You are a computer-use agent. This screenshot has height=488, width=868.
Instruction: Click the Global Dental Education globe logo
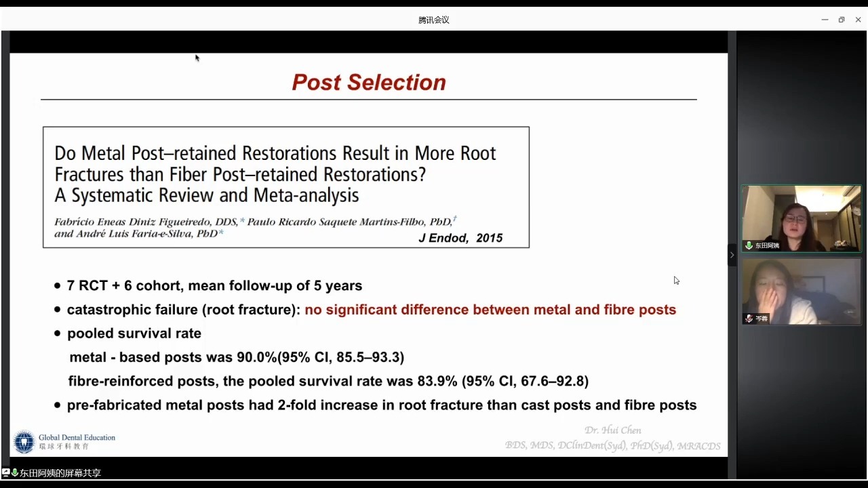coord(24,442)
